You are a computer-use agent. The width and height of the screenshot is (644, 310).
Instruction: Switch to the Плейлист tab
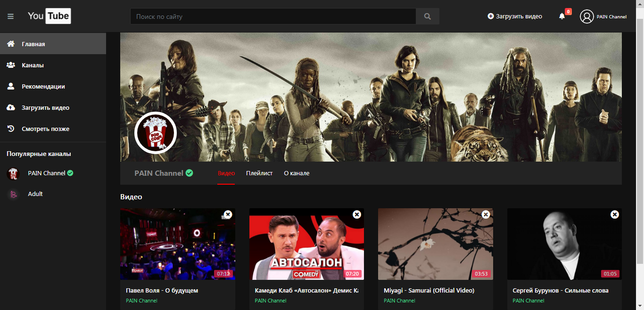point(259,173)
